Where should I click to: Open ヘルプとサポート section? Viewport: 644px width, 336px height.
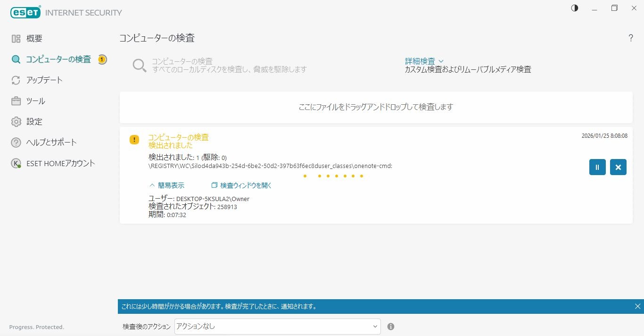point(51,143)
